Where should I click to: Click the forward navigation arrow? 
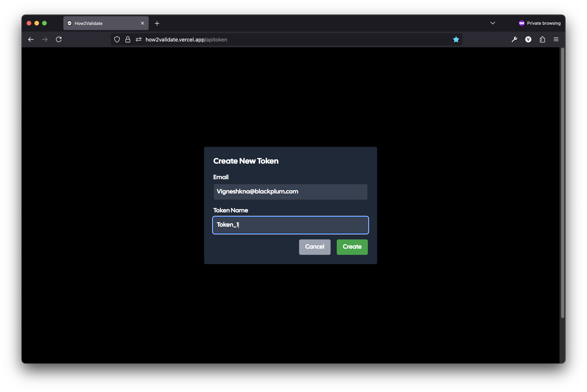[45, 40]
